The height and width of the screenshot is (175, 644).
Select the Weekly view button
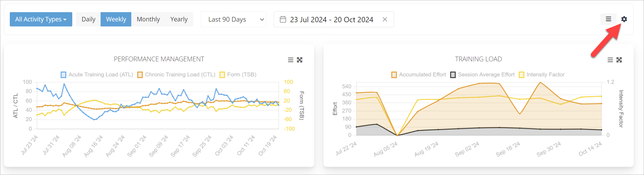coord(116,19)
